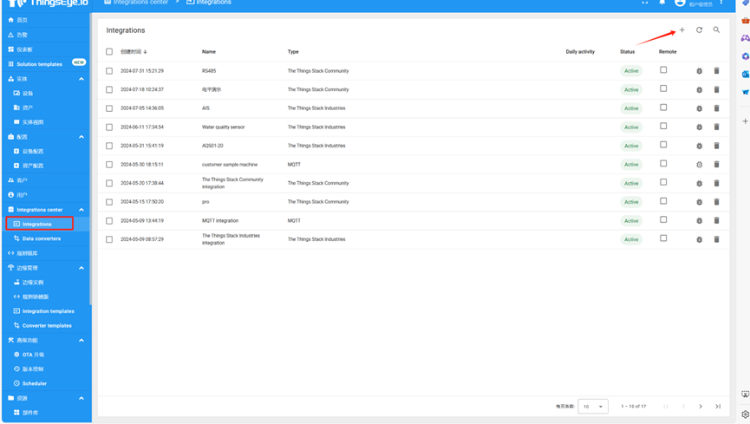This screenshot has height=424, width=750.
Task: Open search in Integrations table header
Action: coord(717,30)
